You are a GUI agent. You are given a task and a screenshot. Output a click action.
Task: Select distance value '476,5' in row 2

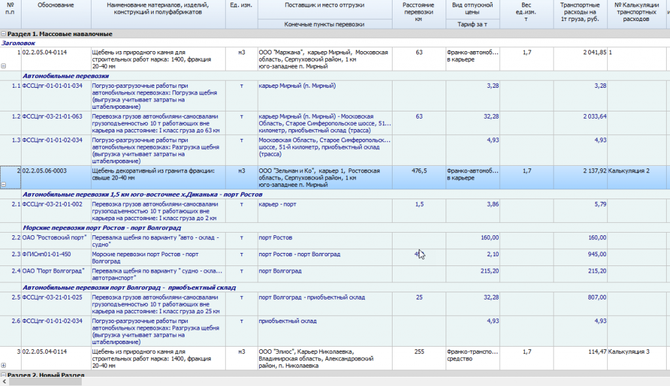419,177
